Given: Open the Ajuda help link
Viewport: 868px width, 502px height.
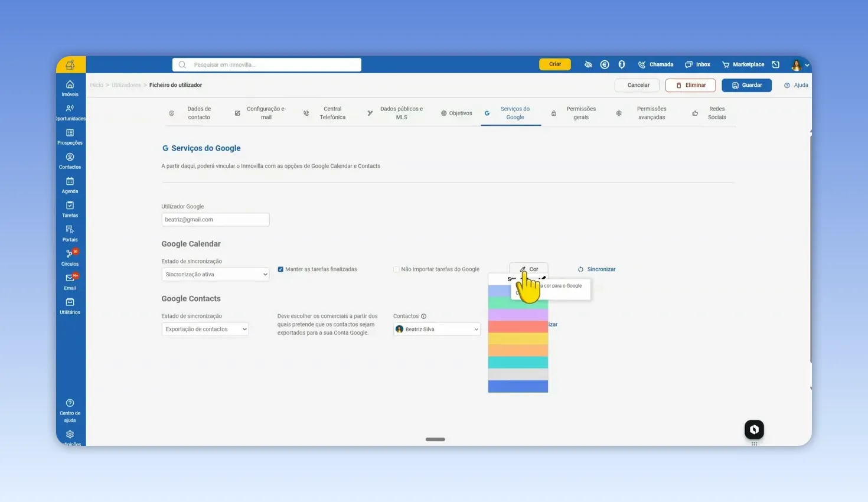Looking at the screenshot, I should (x=796, y=85).
